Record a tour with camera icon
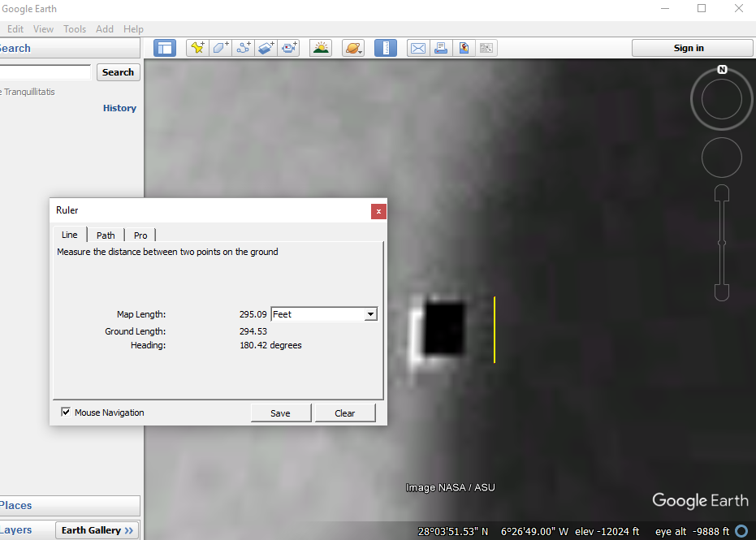This screenshot has width=756, height=540. [289, 48]
